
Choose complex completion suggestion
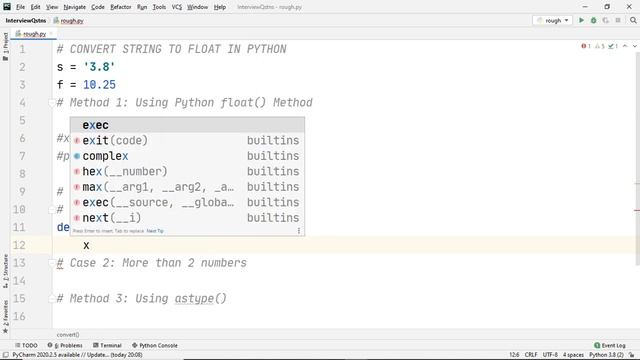187,156
